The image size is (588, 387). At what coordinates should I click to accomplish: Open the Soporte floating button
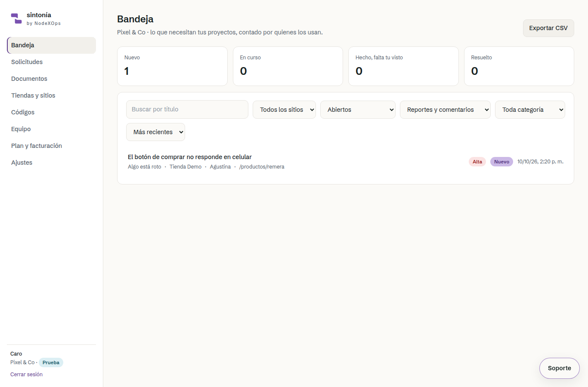pyautogui.click(x=560, y=368)
